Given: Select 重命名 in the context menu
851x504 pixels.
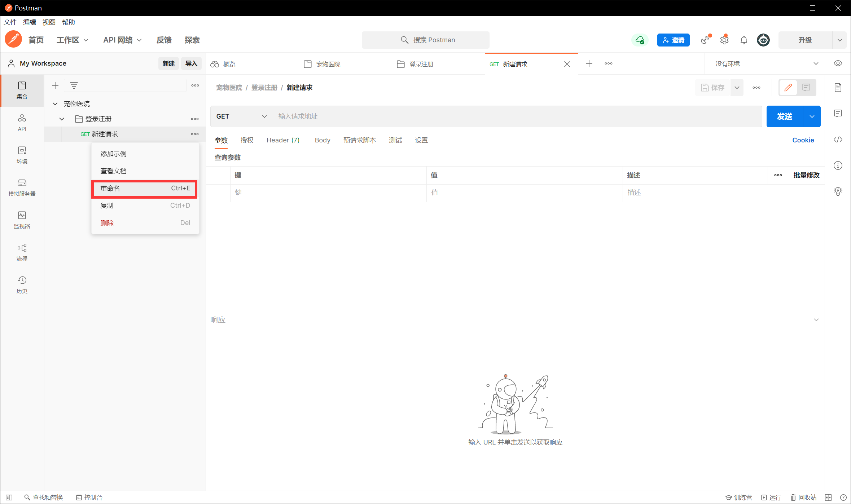Looking at the screenshot, I should (x=144, y=189).
